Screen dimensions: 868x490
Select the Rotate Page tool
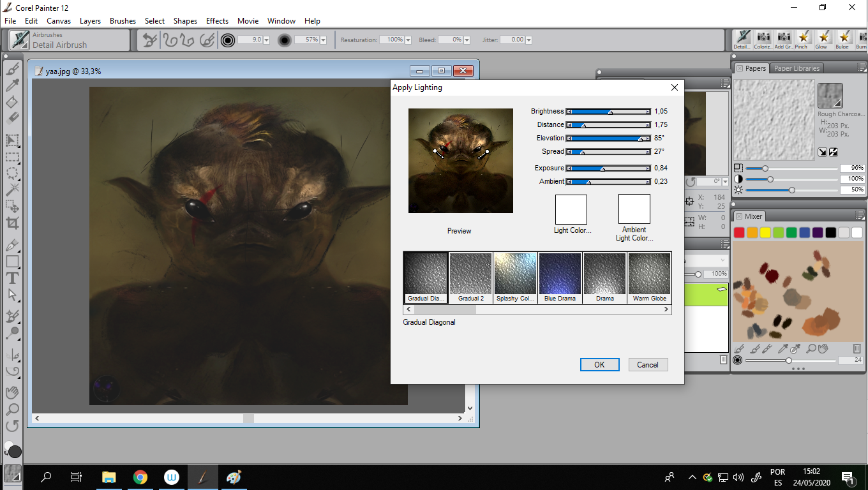pos(12,425)
